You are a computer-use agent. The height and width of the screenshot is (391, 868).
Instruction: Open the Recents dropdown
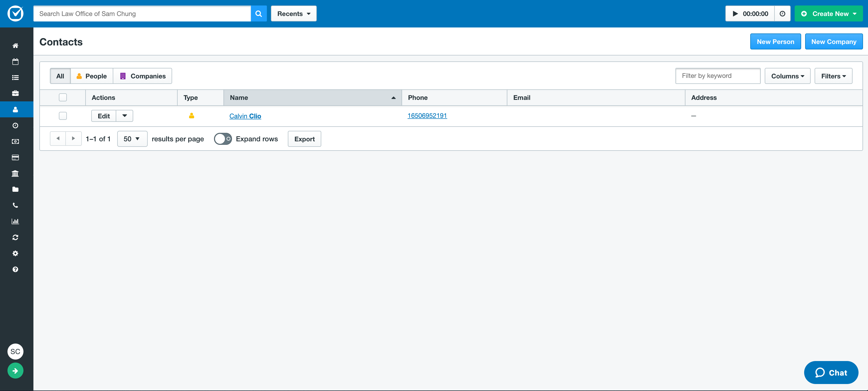coord(294,13)
